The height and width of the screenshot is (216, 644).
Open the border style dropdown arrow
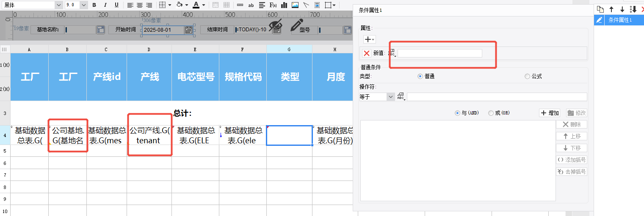pyautogui.click(x=170, y=5)
